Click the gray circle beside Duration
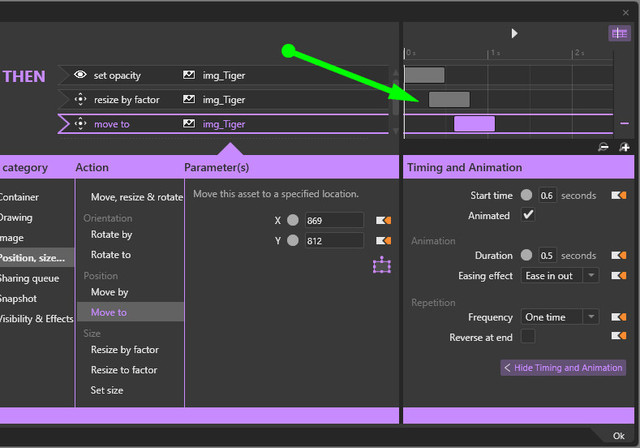640x448 pixels. (x=527, y=255)
